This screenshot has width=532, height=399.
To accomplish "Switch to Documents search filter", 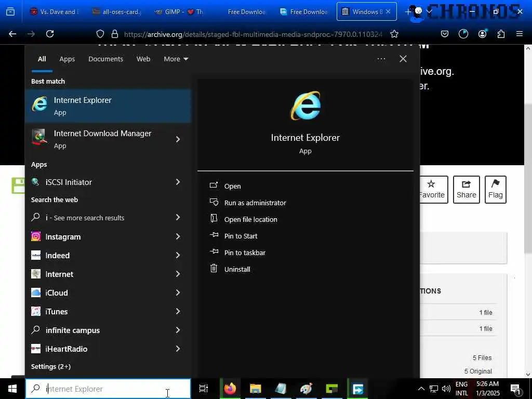I will 105,59.
